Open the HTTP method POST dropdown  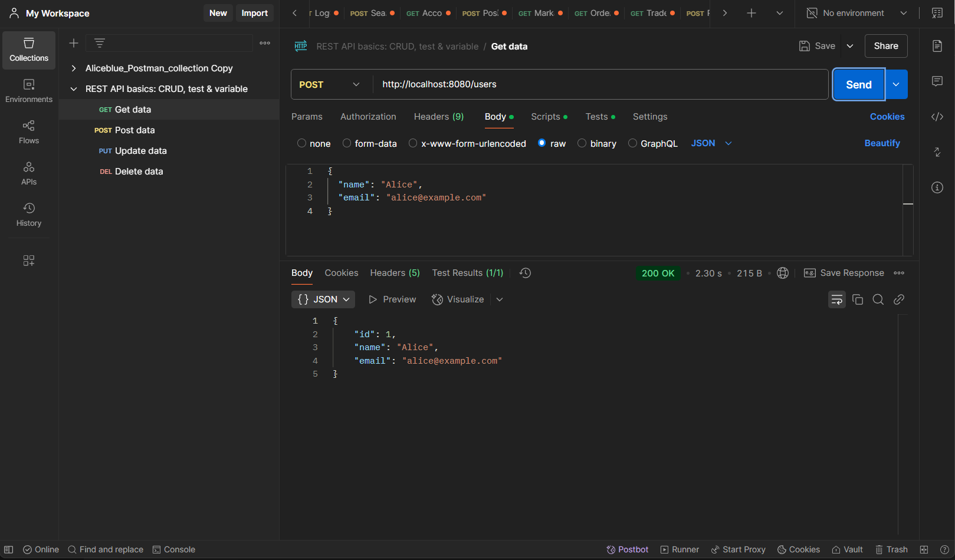pyautogui.click(x=330, y=84)
